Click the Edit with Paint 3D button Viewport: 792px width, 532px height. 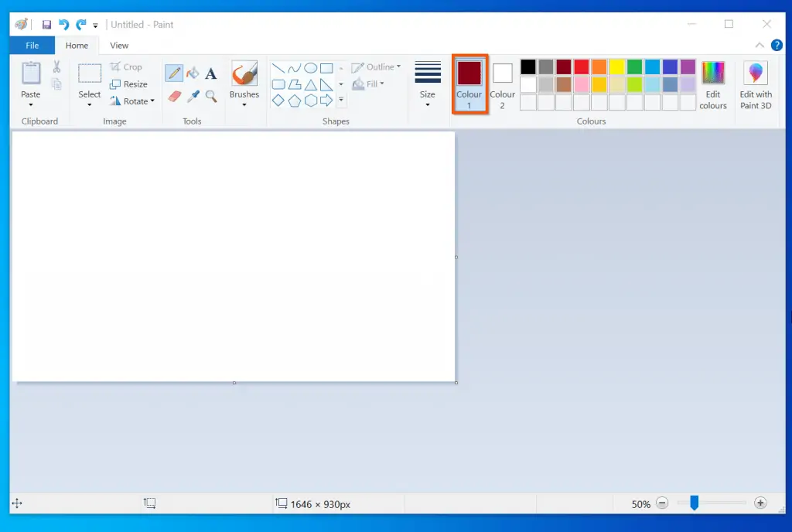[x=755, y=84]
